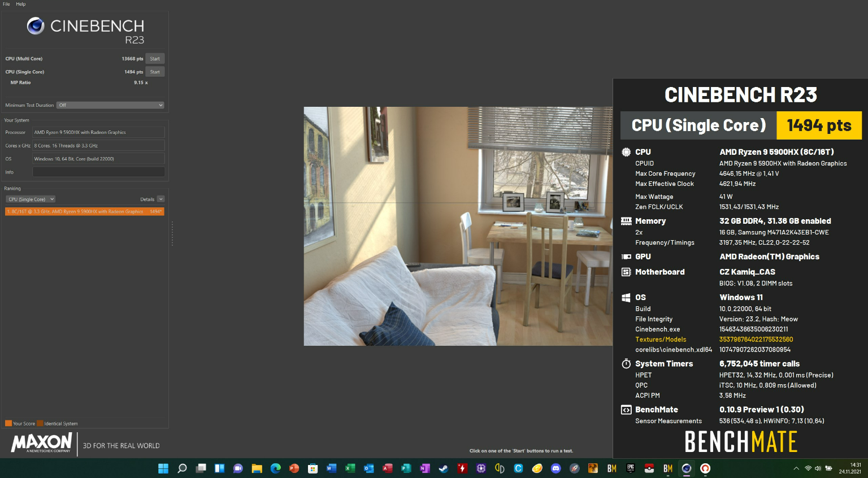Image resolution: width=868 pixels, height=478 pixels.
Task: Open Discord from the taskbar
Action: point(555,468)
